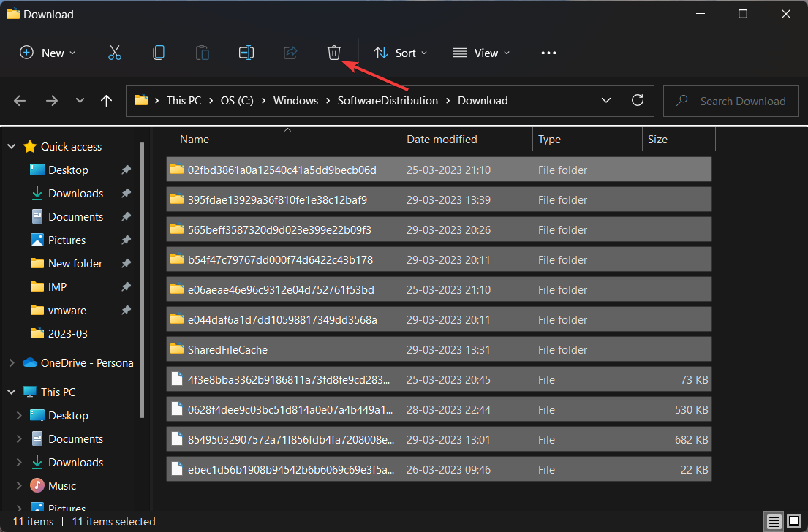This screenshot has height=532, width=808.
Task: Click SoftwareDistribution in the breadcrumb
Action: click(388, 100)
